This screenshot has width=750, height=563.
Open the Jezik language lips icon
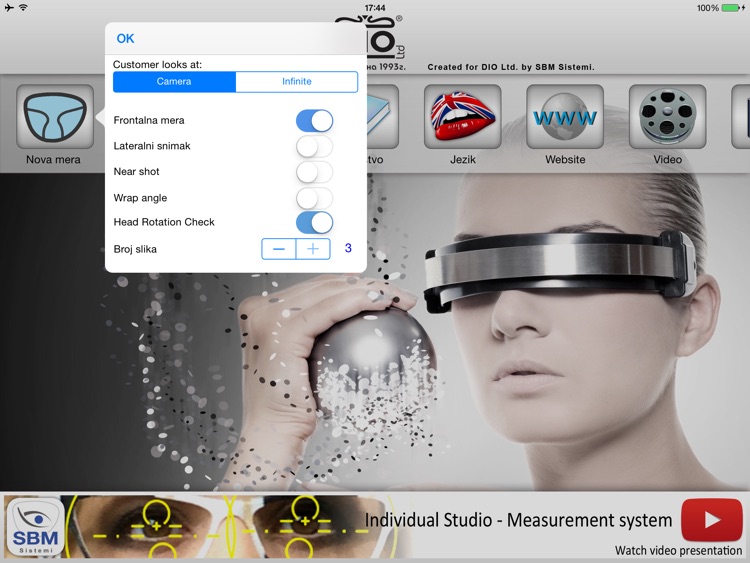tap(463, 117)
